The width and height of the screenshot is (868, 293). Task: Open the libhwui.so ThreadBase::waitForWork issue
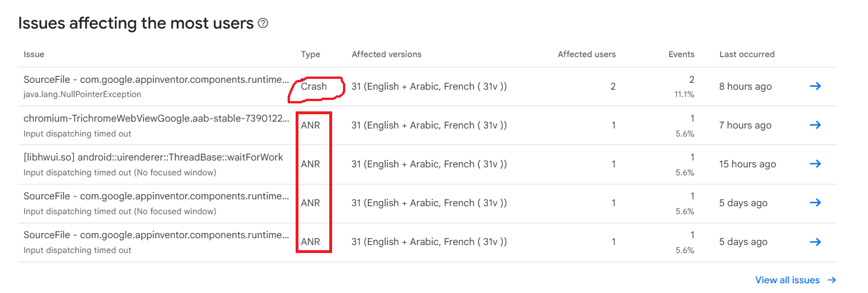coord(153,158)
